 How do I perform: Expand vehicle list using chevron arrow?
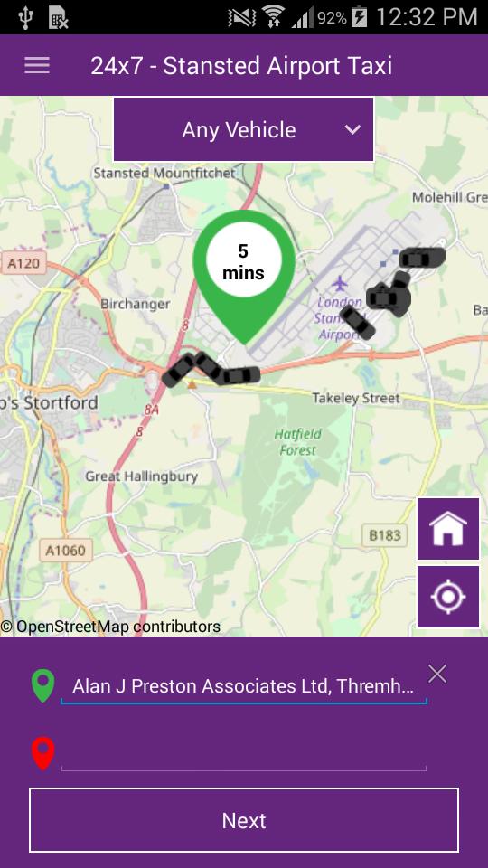[x=352, y=130]
